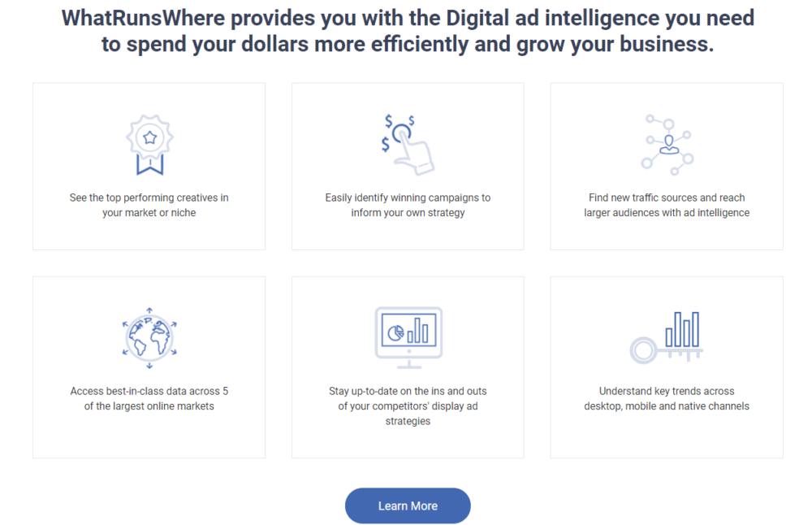The width and height of the screenshot is (812, 525).
Task: Click the hand tapping dollar signs icon
Action: click(x=408, y=144)
